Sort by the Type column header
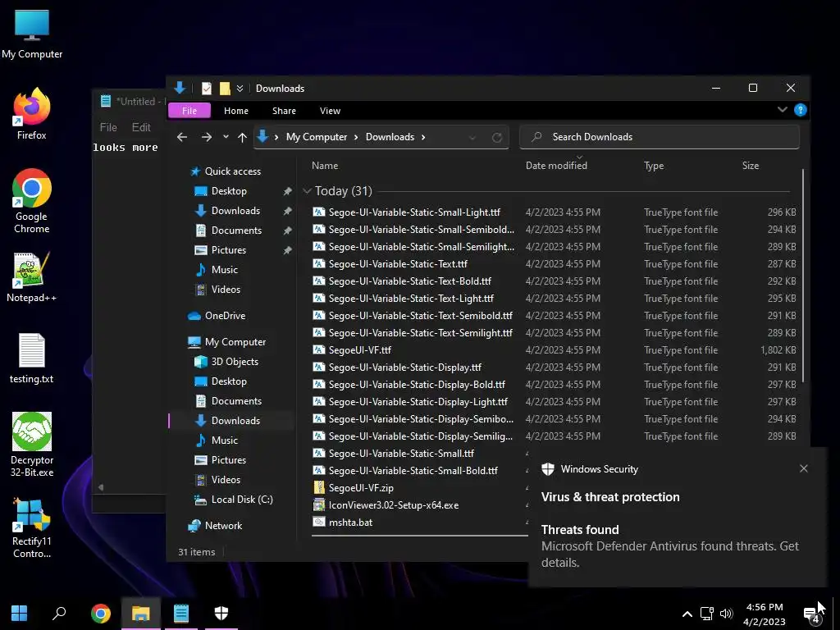The height and width of the screenshot is (630, 840). (654, 166)
